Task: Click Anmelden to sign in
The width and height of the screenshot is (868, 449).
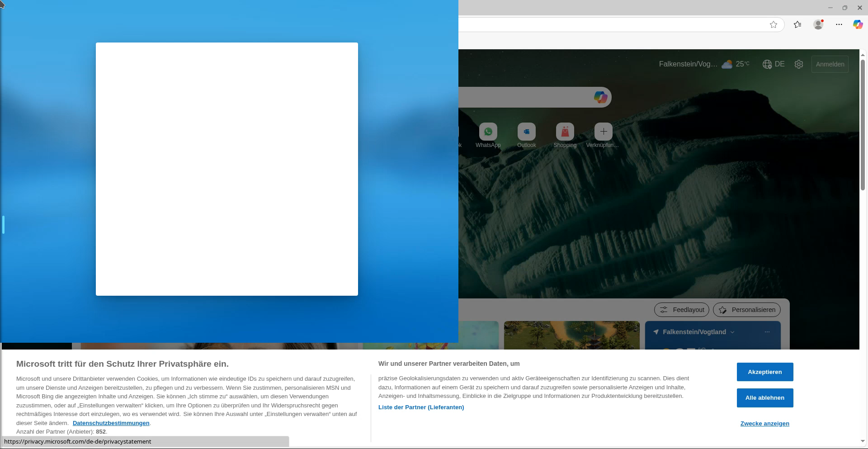Action: point(830,64)
